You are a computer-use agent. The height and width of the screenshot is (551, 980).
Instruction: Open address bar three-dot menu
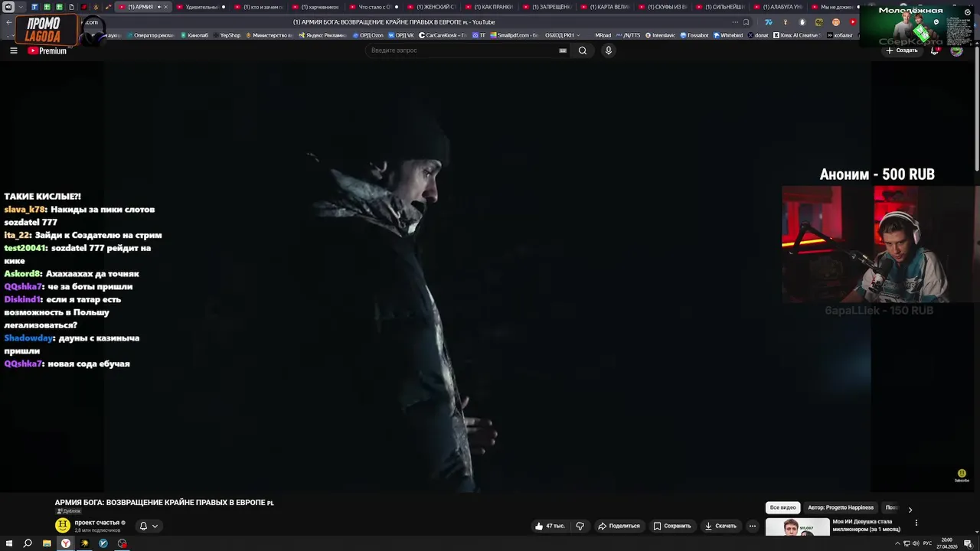click(735, 22)
